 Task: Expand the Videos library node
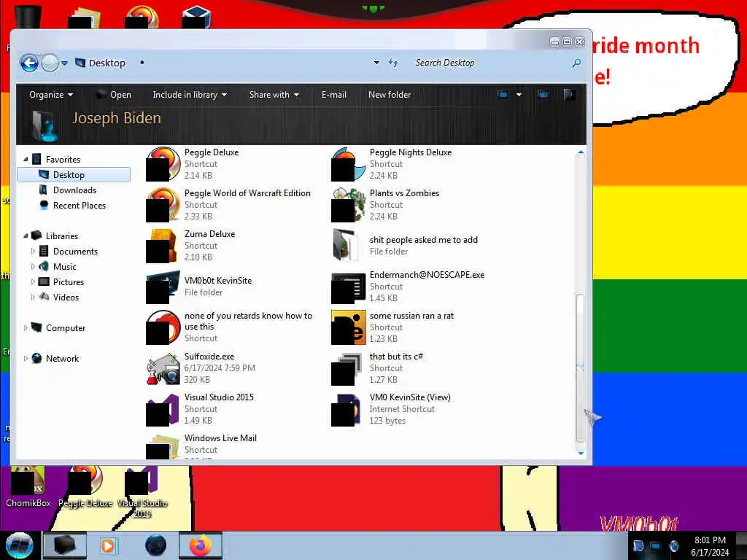click(33, 297)
